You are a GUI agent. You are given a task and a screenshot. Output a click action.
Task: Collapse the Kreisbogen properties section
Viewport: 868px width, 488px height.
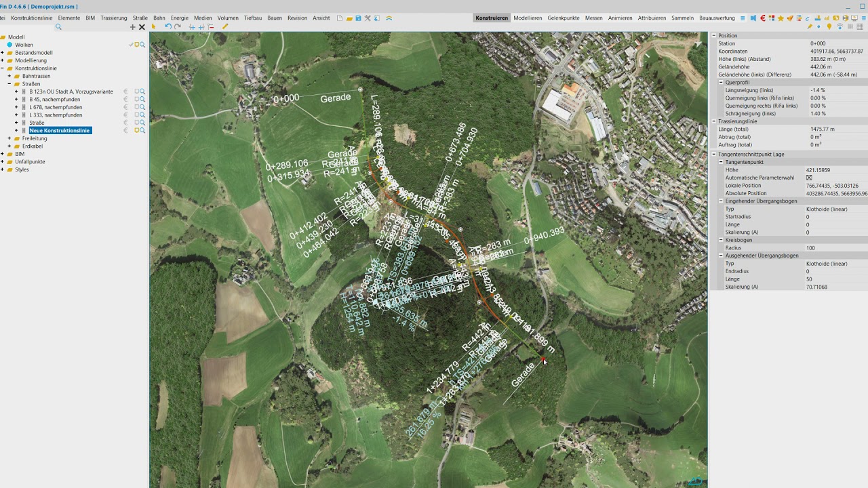pos(722,240)
